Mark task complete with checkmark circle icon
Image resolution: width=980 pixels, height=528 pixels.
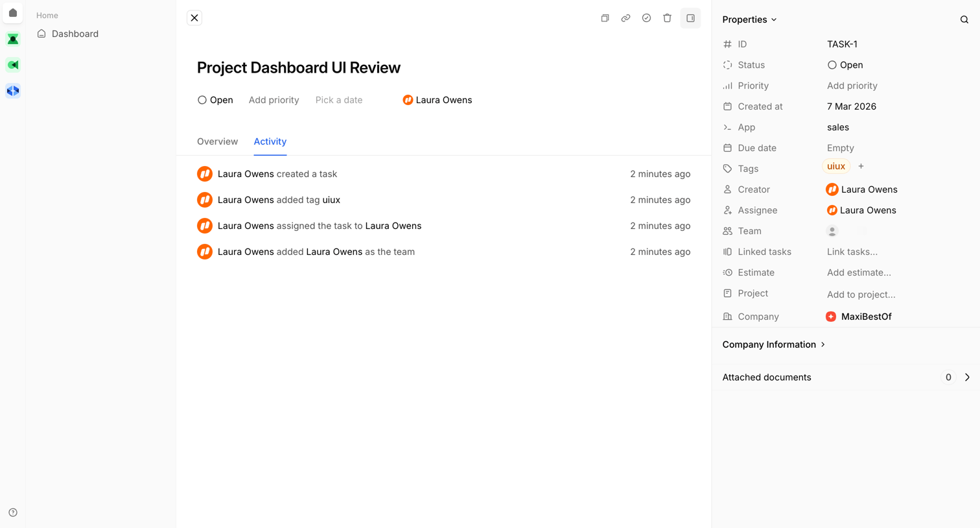click(x=646, y=18)
